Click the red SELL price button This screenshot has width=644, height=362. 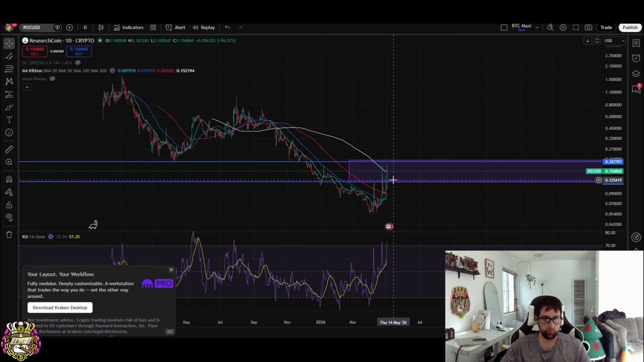[35, 51]
